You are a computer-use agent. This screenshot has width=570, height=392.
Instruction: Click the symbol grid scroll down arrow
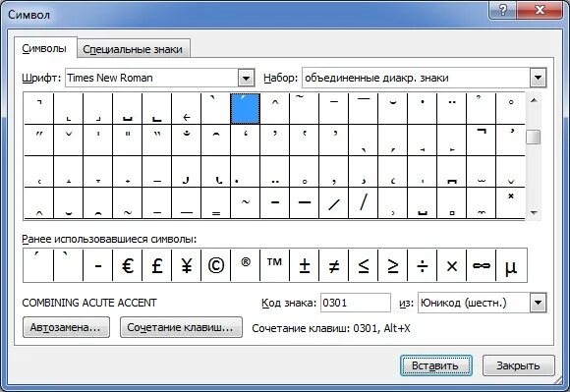point(534,213)
